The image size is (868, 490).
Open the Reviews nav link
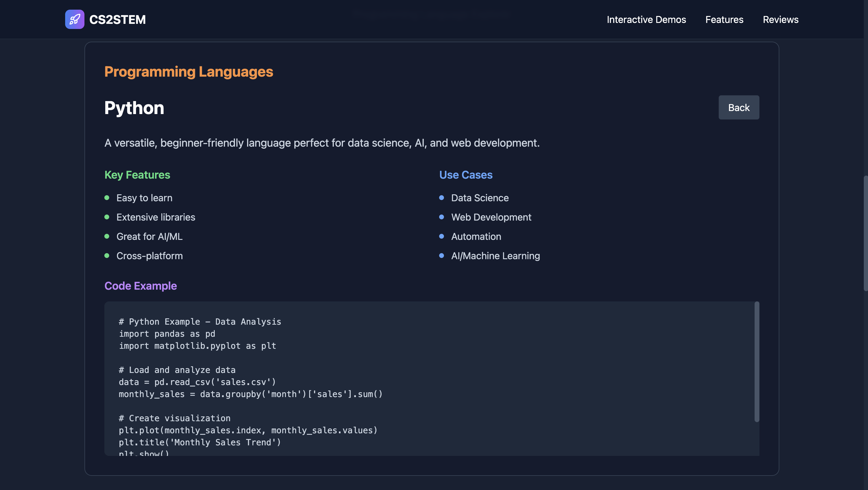[781, 20]
